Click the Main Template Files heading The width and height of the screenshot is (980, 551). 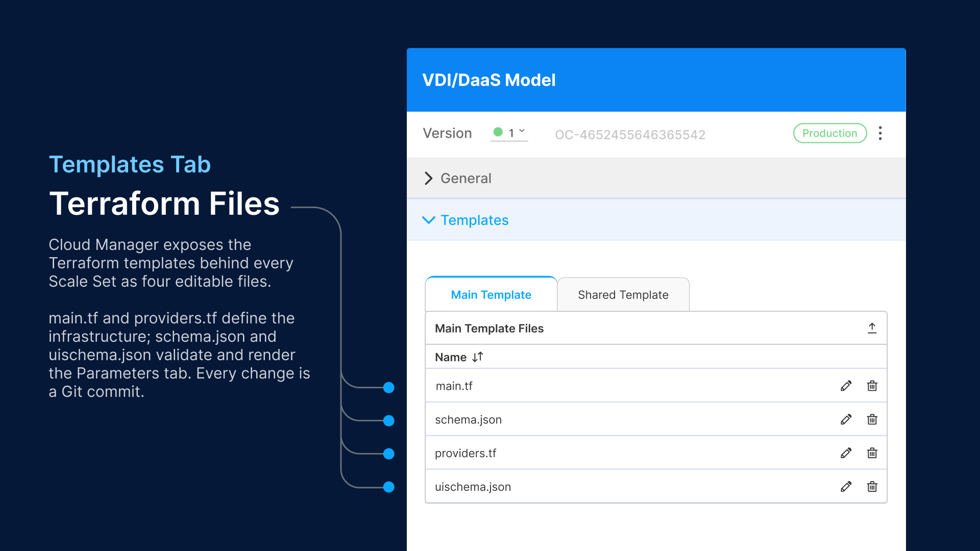coord(489,329)
